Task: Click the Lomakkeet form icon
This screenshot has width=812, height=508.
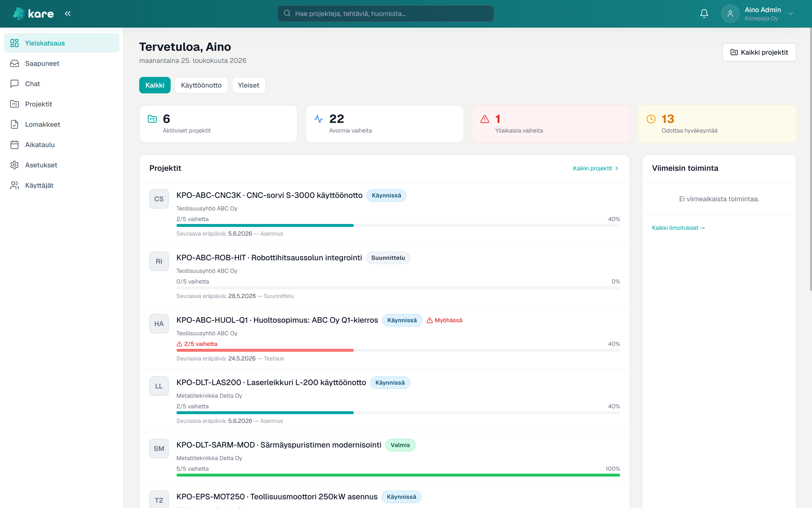Action: pyautogui.click(x=14, y=124)
